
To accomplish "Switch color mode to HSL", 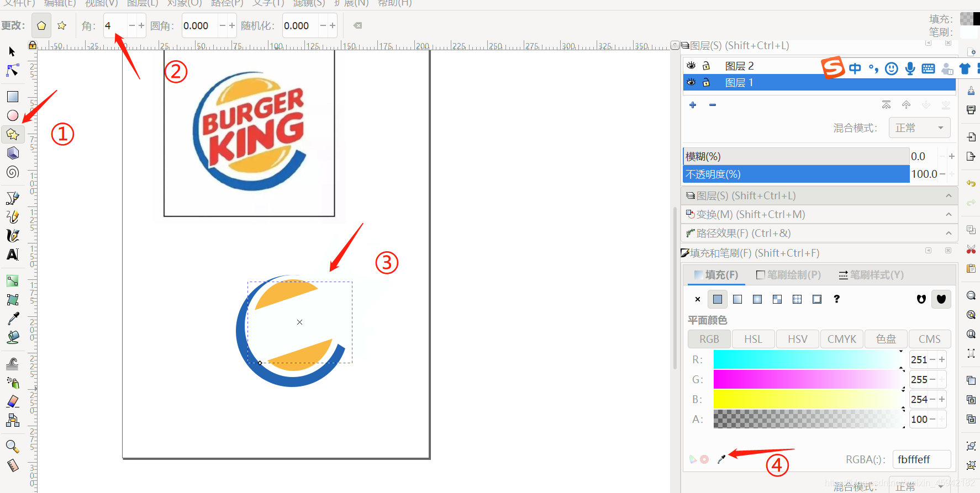I will pyautogui.click(x=753, y=339).
